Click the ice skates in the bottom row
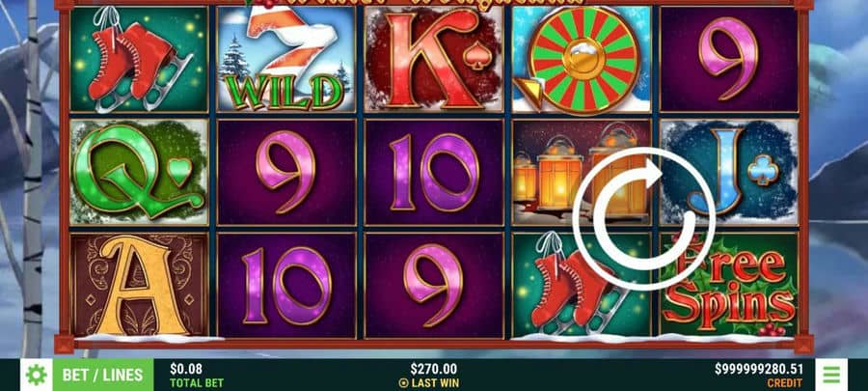 [582, 285]
